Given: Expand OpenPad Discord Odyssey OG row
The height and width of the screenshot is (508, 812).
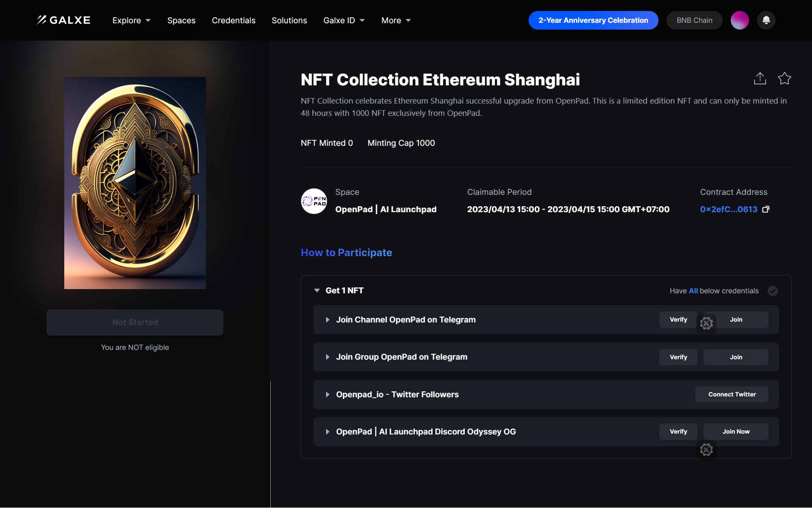Looking at the screenshot, I should pyautogui.click(x=327, y=432).
